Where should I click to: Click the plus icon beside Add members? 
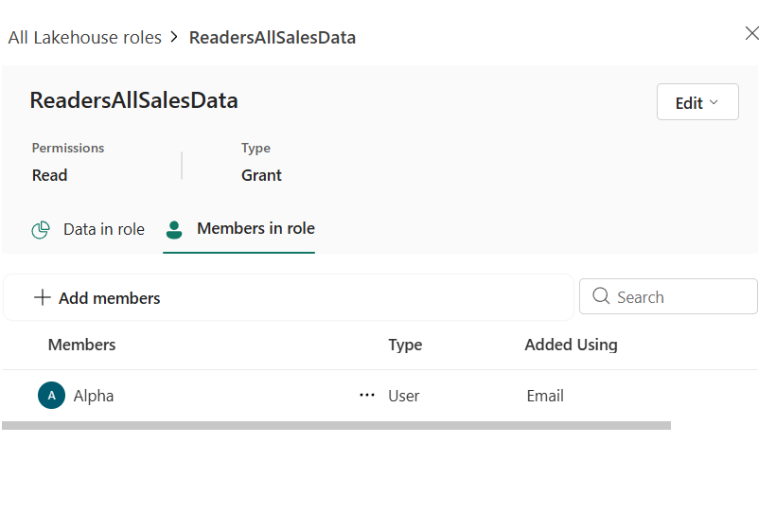click(42, 297)
